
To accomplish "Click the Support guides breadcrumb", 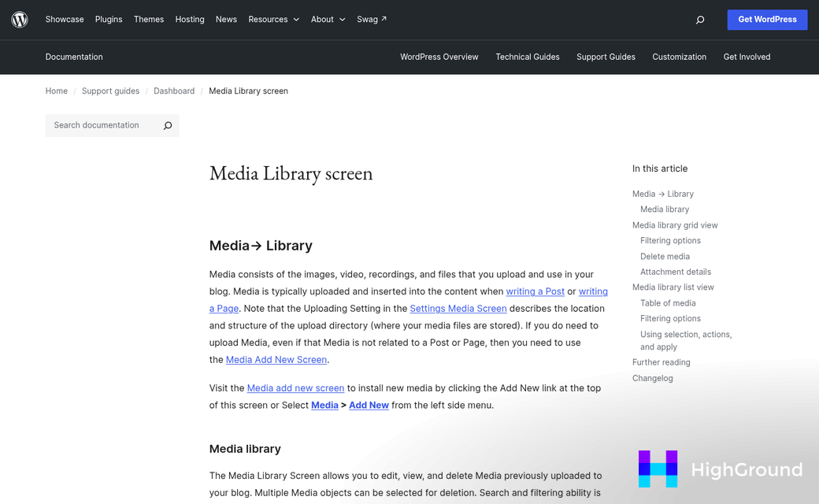I will pos(111,91).
